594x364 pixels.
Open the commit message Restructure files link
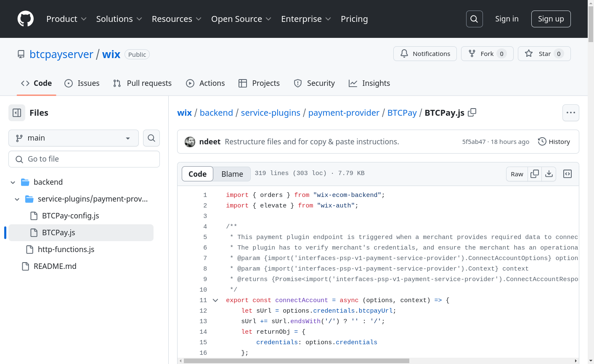[312, 142]
